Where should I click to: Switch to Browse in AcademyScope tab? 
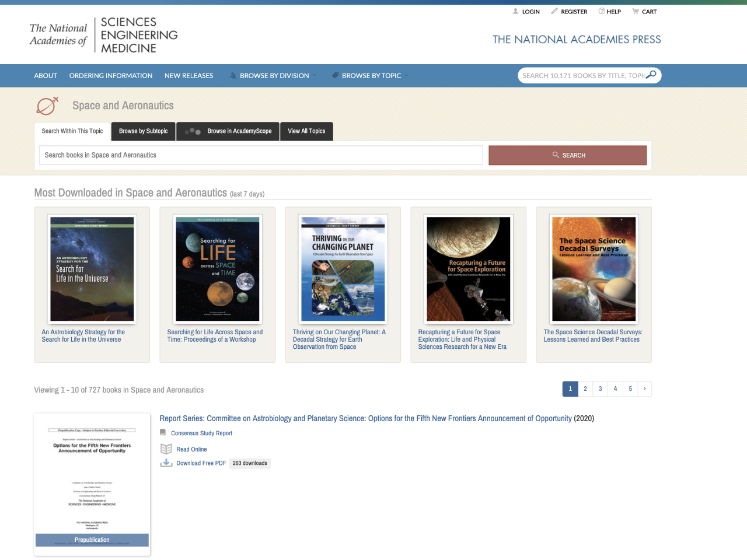click(228, 131)
